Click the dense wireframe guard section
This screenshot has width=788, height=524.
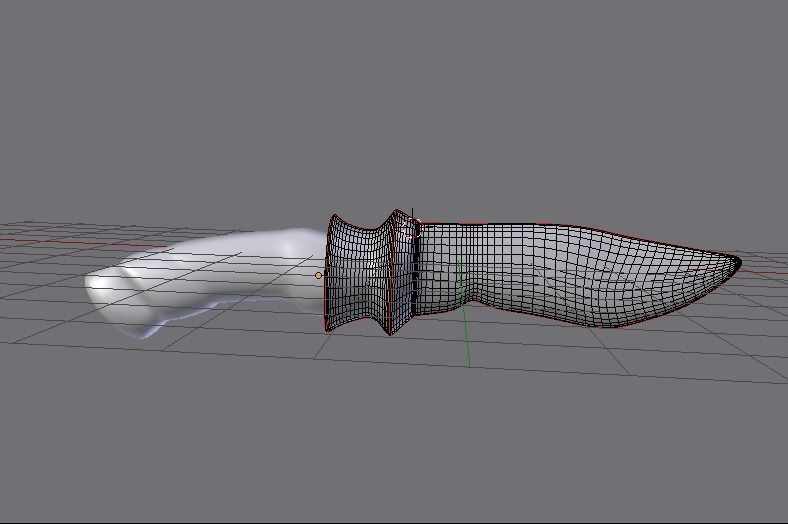tap(371, 272)
